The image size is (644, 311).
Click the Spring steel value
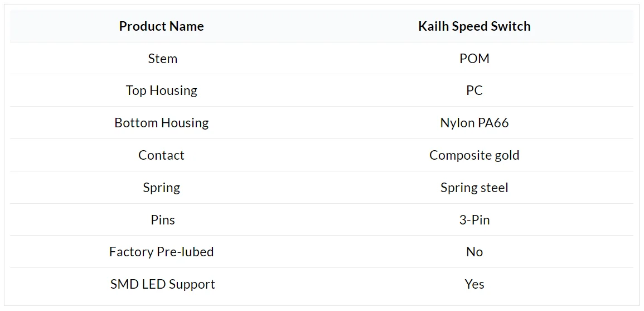pyautogui.click(x=474, y=188)
